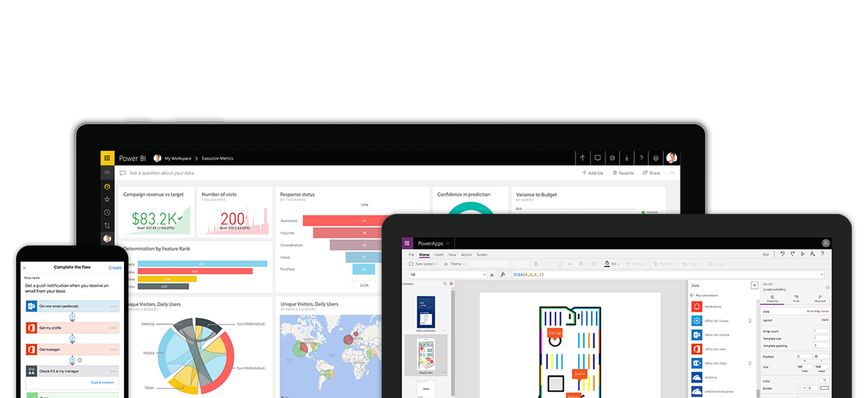Open the File menu in PowerApps
The image size is (868, 398).
pyautogui.click(x=411, y=254)
